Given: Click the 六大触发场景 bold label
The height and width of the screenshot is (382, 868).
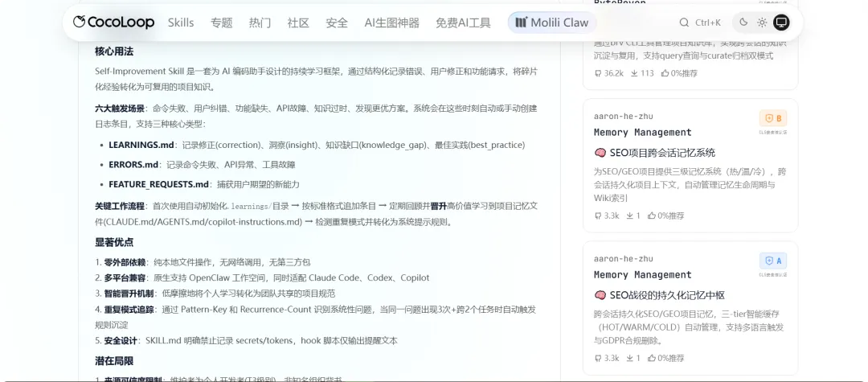Looking at the screenshot, I should (120, 109).
